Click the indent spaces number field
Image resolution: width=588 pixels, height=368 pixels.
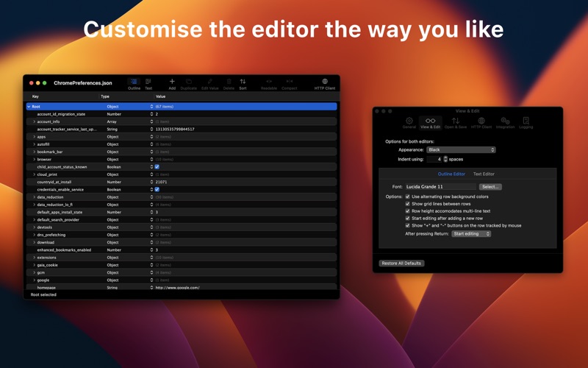(434, 159)
